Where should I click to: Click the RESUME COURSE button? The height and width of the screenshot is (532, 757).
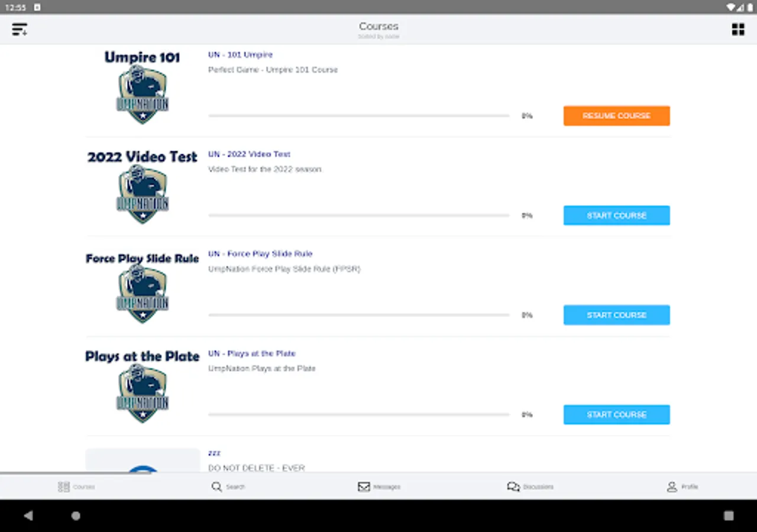click(x=616, y=116)
